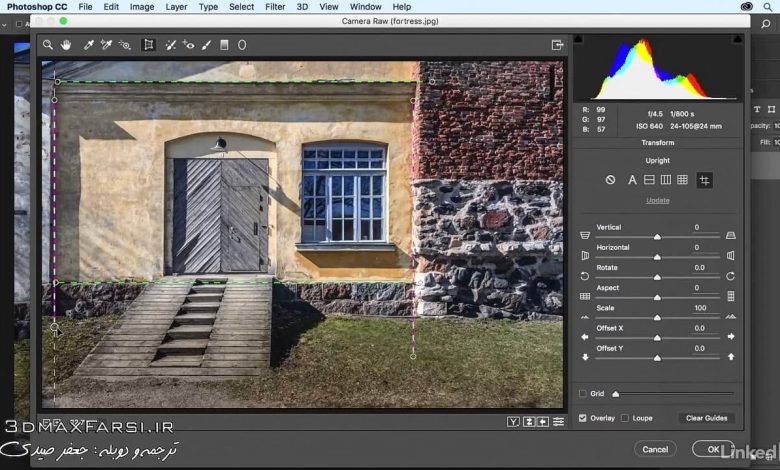The height and width of the screenshot is (470, 780).
Task: Open the Image menu
Action: pyautogui.click(x=142, y=6)
